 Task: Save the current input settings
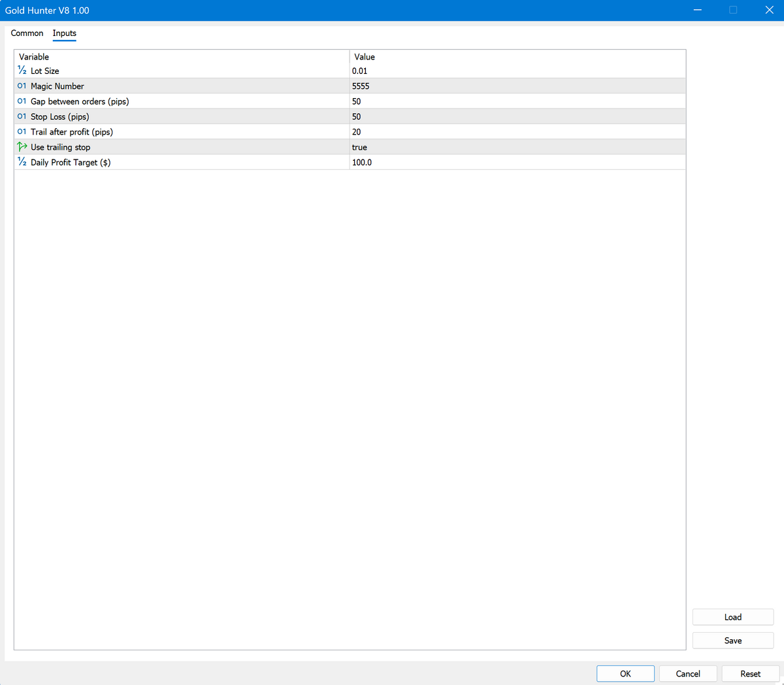coord(732,641)
